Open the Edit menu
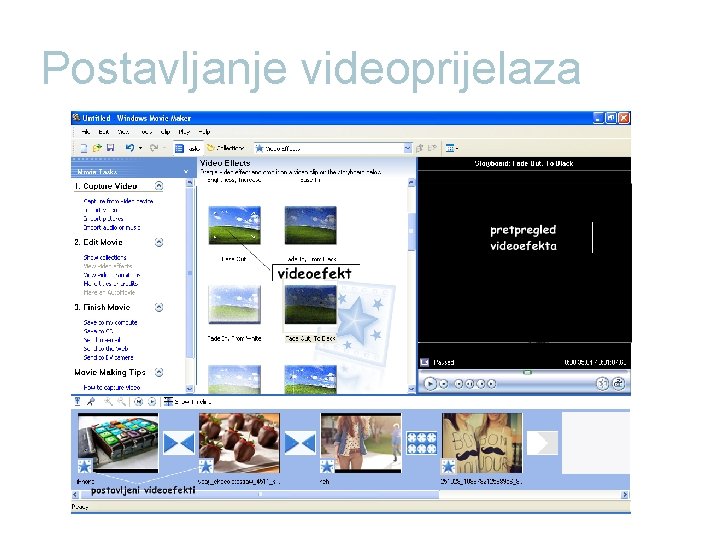 coord(104,132)
